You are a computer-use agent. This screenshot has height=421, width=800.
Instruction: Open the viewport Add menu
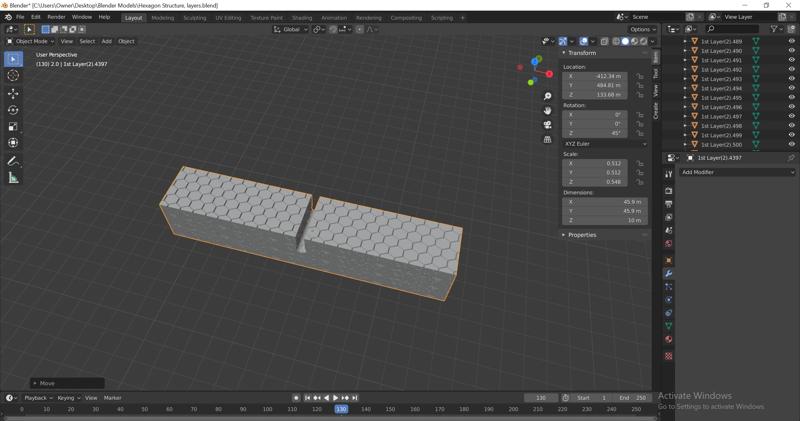pyautogui.click(x=107, y=41)
